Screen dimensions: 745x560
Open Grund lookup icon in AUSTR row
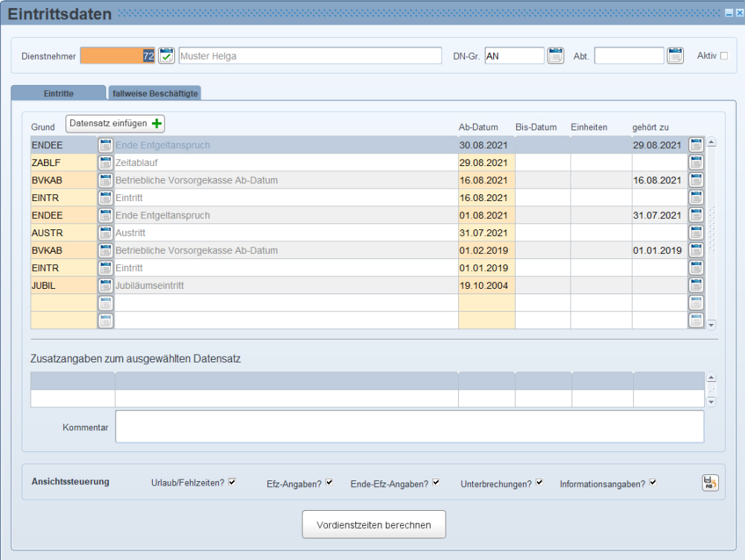click(x=106, y=233)
